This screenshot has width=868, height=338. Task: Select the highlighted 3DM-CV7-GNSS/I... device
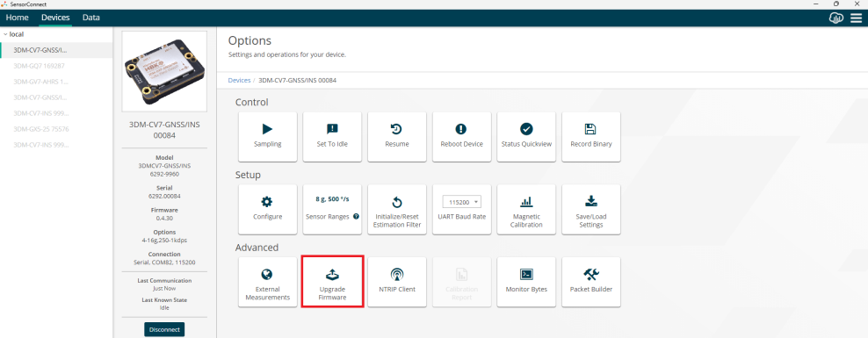(56, 50)
